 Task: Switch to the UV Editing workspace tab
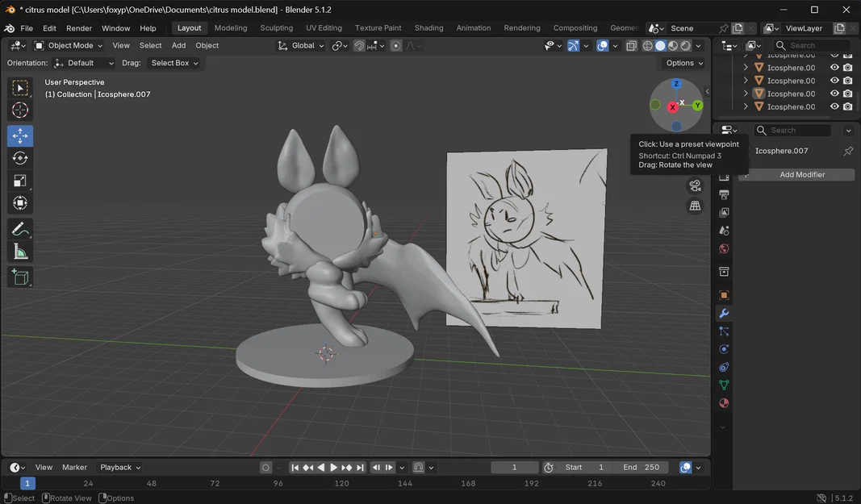pos(324,28)
